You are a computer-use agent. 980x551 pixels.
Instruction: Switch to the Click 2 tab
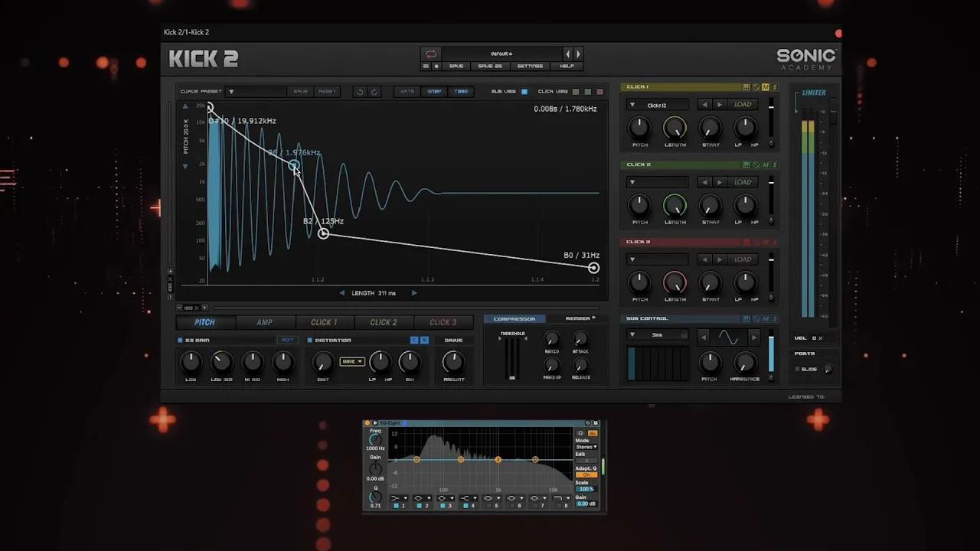384,322
